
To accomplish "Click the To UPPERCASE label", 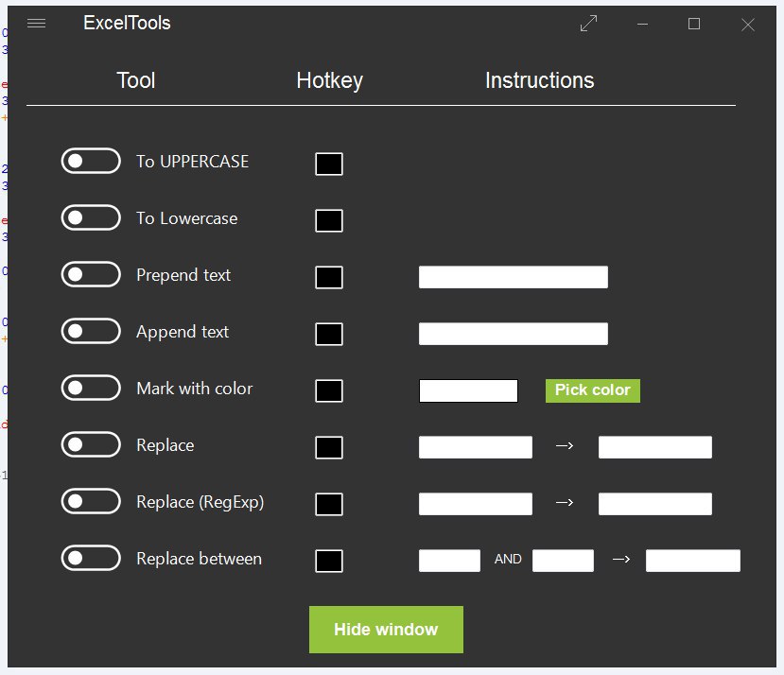I will coord(193,162).
